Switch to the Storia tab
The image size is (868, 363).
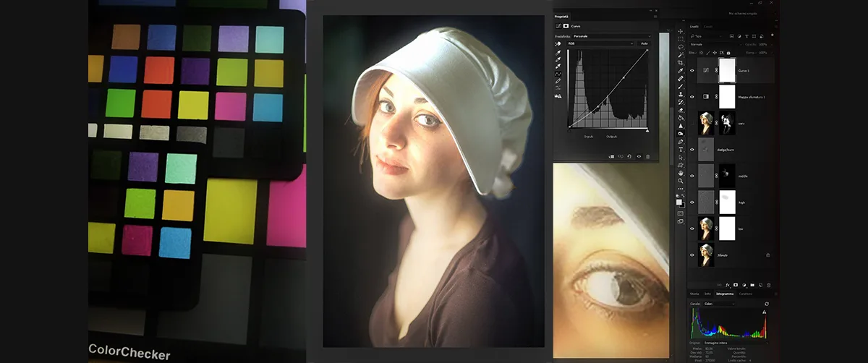[x=694, y=294]
